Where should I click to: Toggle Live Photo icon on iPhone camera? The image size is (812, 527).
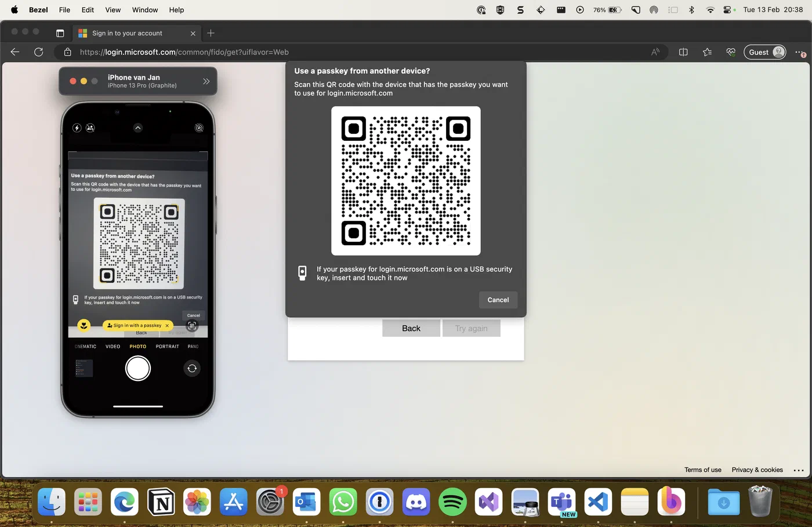(199, 128)
